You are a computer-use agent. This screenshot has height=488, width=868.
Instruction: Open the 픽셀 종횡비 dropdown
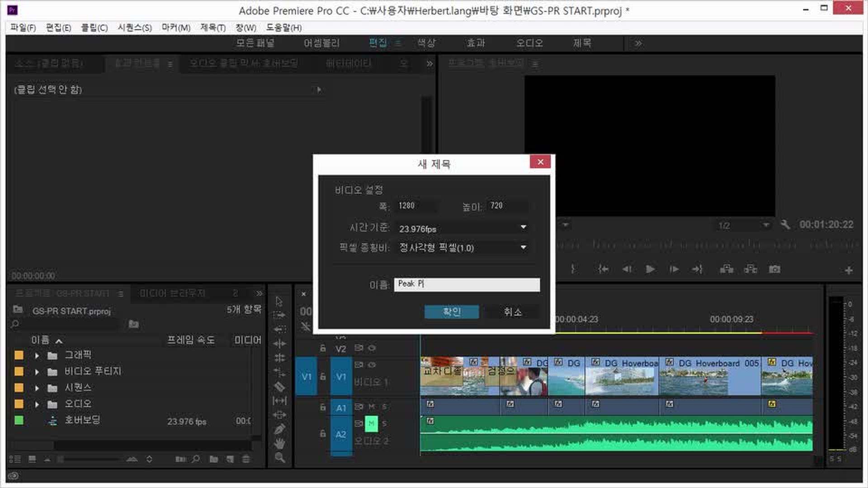pos(523,248)
